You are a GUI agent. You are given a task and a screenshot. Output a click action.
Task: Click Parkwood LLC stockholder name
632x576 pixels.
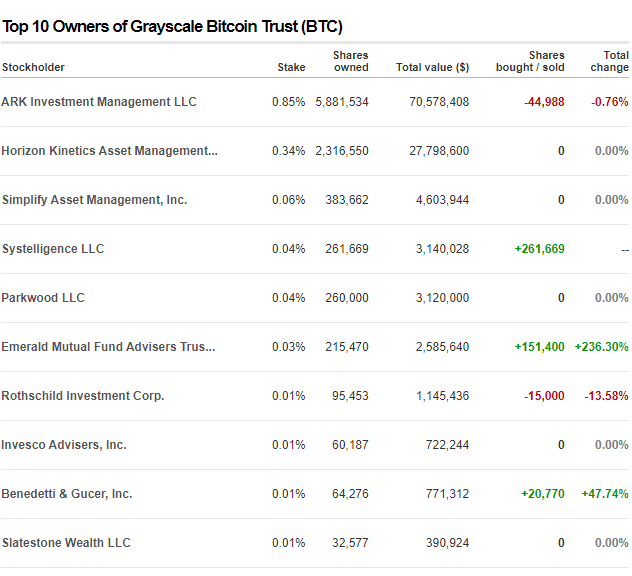[43, 297]
